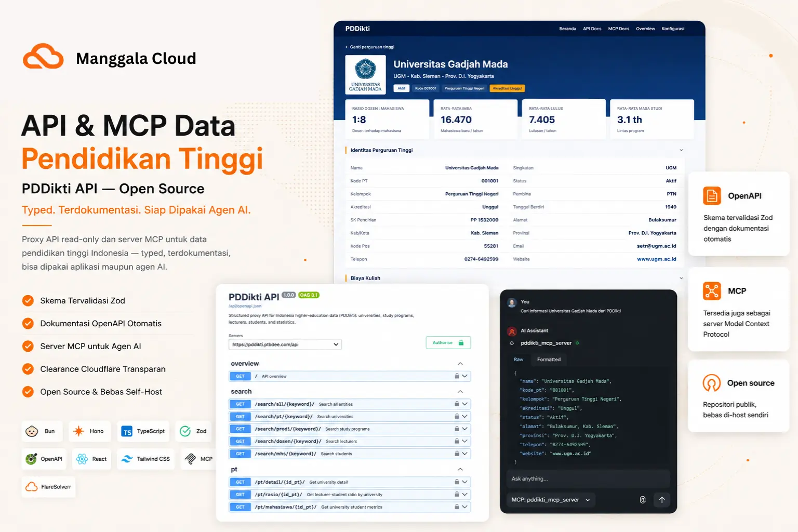Click lock icon on API overview row
Screen dimensions: 798x532
(457, 376)
